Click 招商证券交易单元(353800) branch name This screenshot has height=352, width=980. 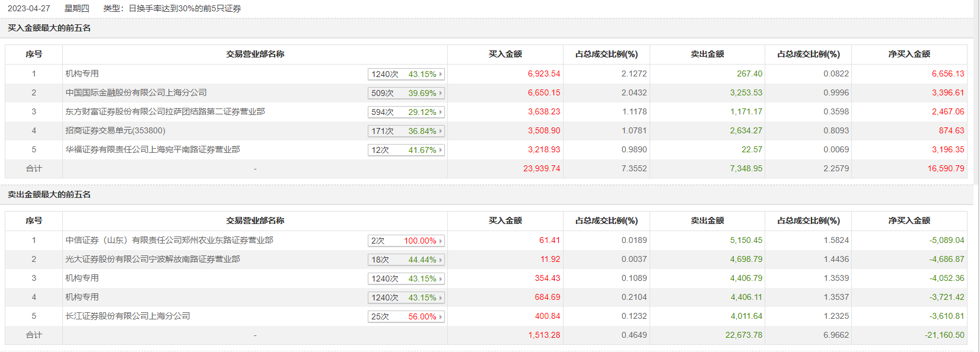pos(115,131)
